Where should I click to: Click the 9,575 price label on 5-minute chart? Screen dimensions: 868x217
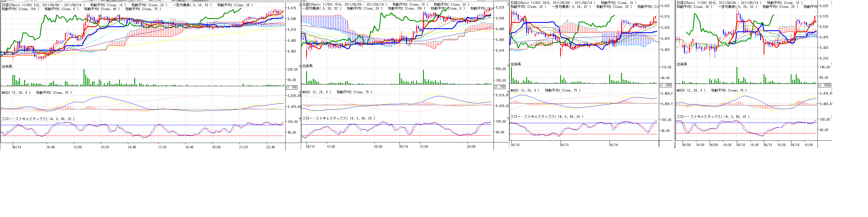291,8
